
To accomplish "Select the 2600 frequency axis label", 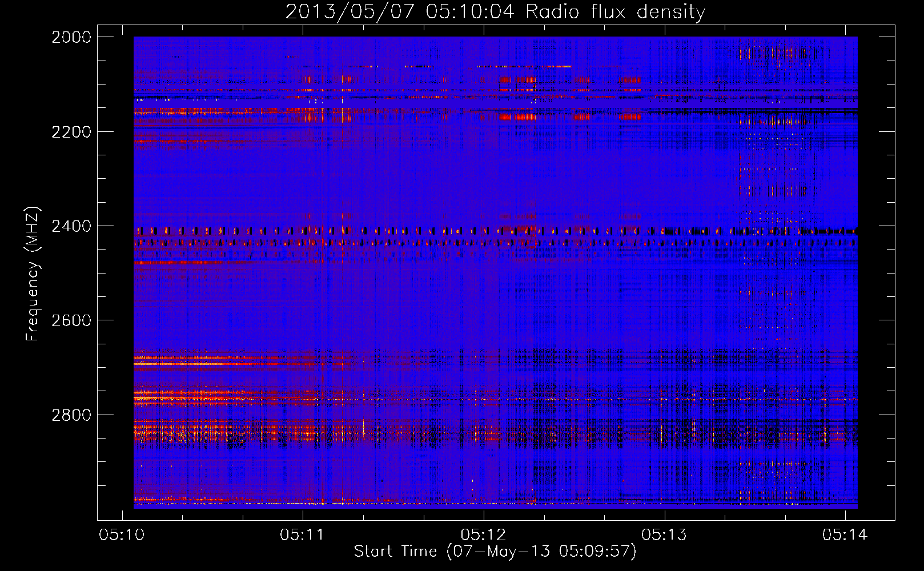I will 71,320.
